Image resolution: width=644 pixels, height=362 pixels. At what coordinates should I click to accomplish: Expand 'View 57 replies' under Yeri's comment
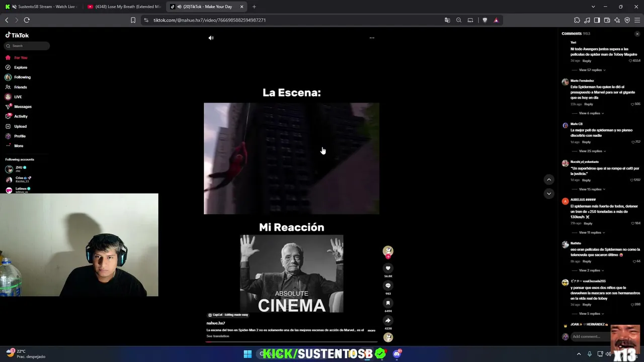coord(592,70)
